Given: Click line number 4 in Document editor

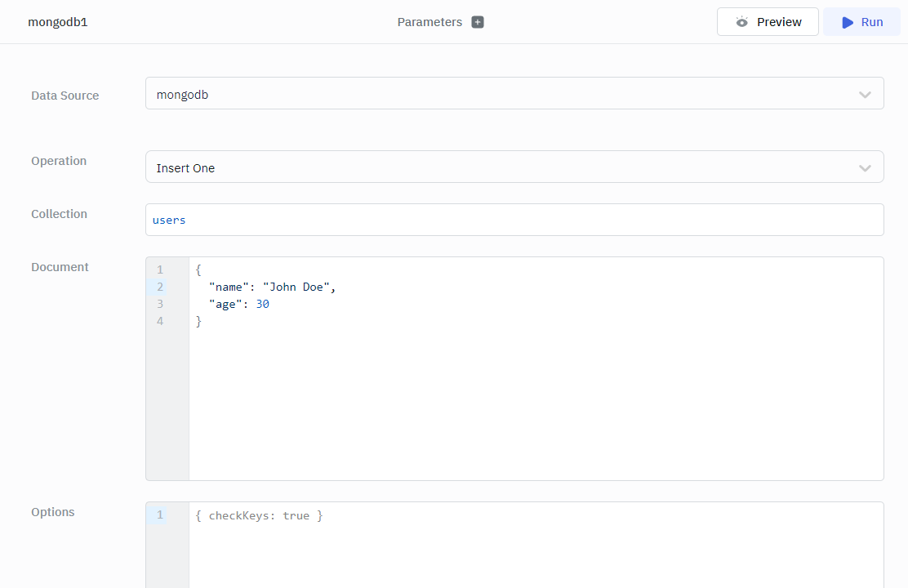Looking at the screenshot, I should [160, 321].
